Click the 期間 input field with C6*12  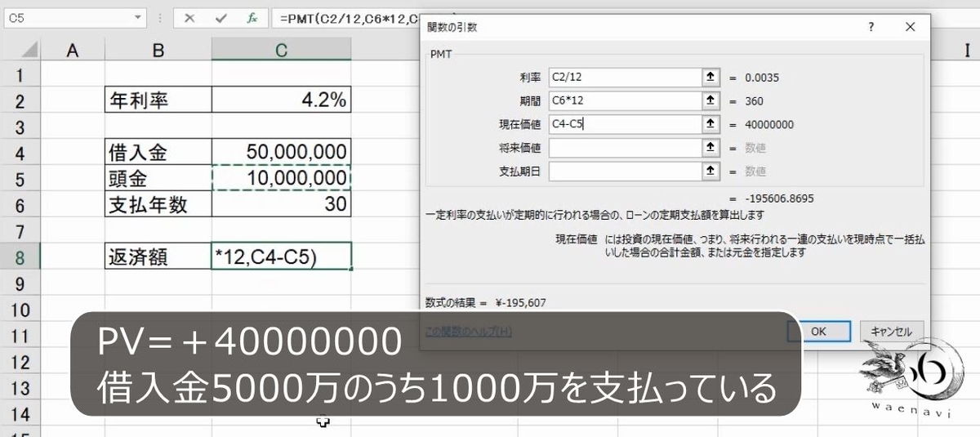pos(625,100)
